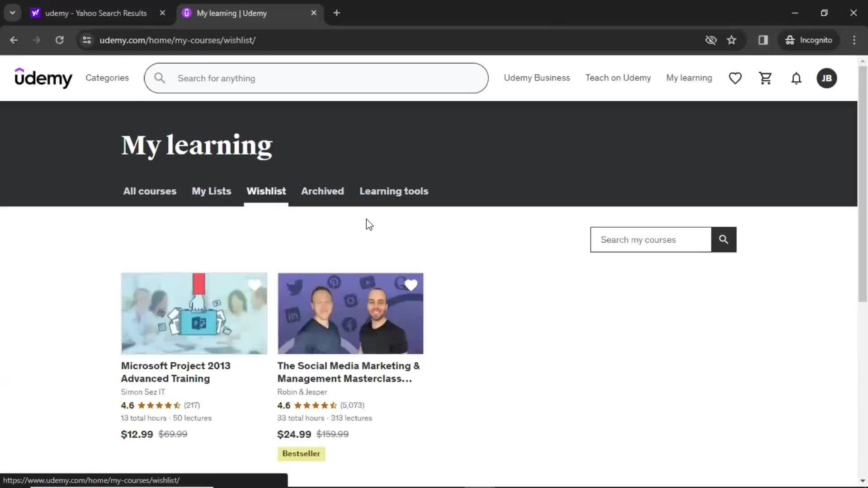The height and width of the screenshot is (488, 868).
Task: Click the $24.99 price
Action: (294, 434)
